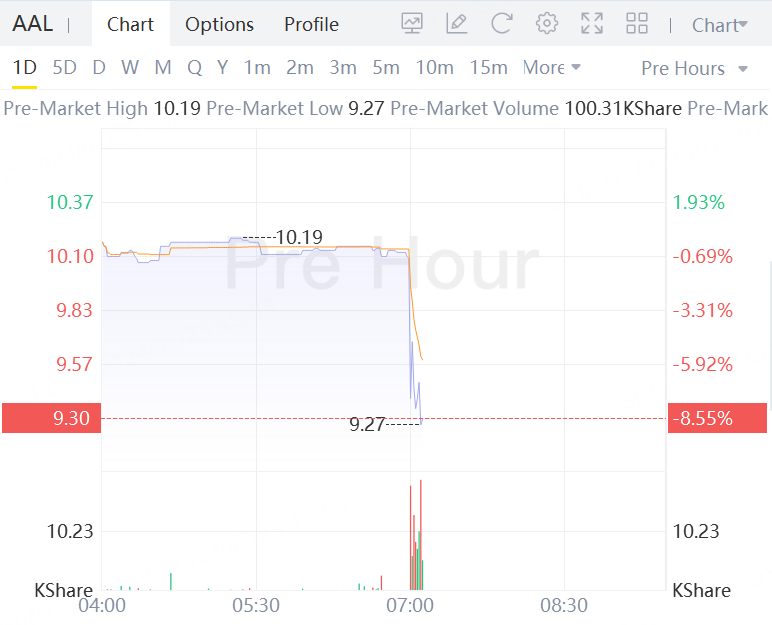Open the multi-chart grid layout

(x=636, y=24)
